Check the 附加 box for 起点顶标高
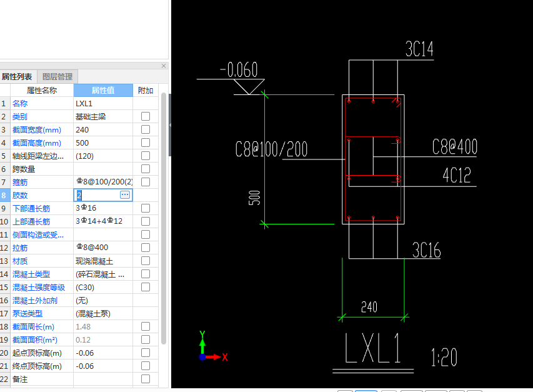 coord(146,353)
